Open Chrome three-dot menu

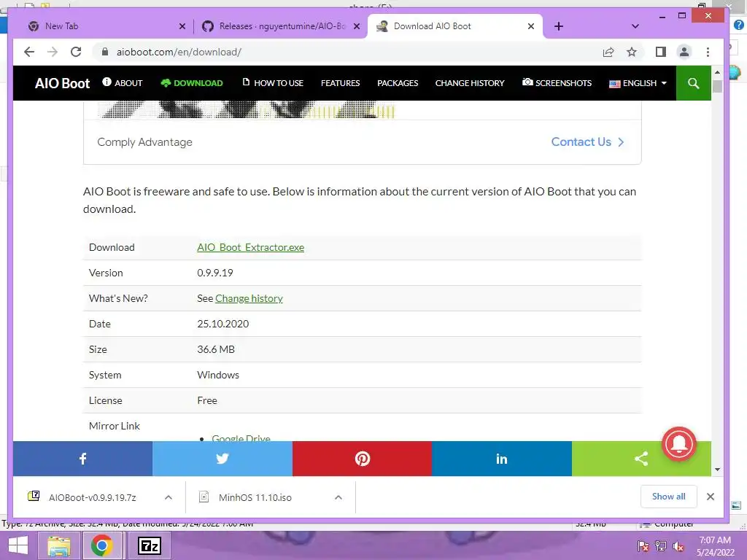click(x=708, y=52)
